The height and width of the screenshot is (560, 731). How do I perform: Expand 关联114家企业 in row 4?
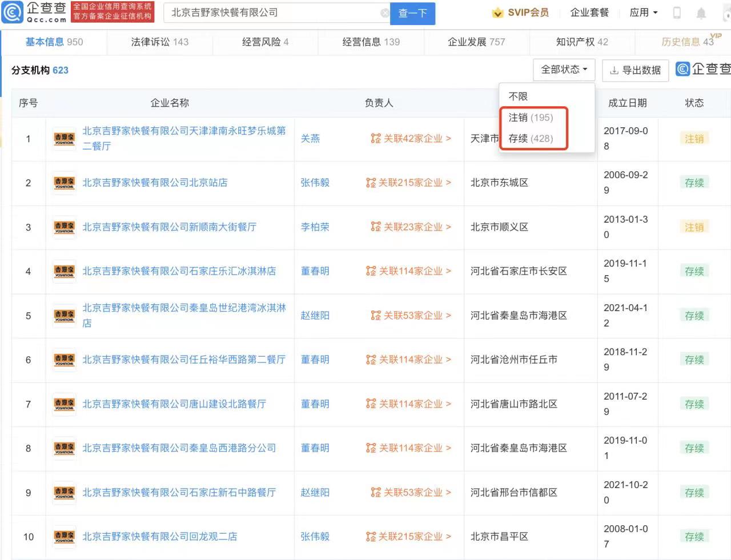[408, 271]
